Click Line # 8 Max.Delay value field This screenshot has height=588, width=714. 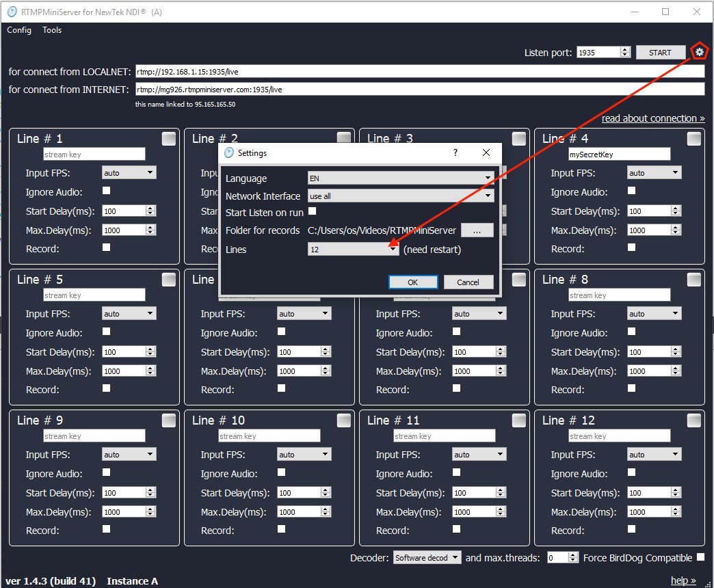pyautogui.click(x=649, y=371)
